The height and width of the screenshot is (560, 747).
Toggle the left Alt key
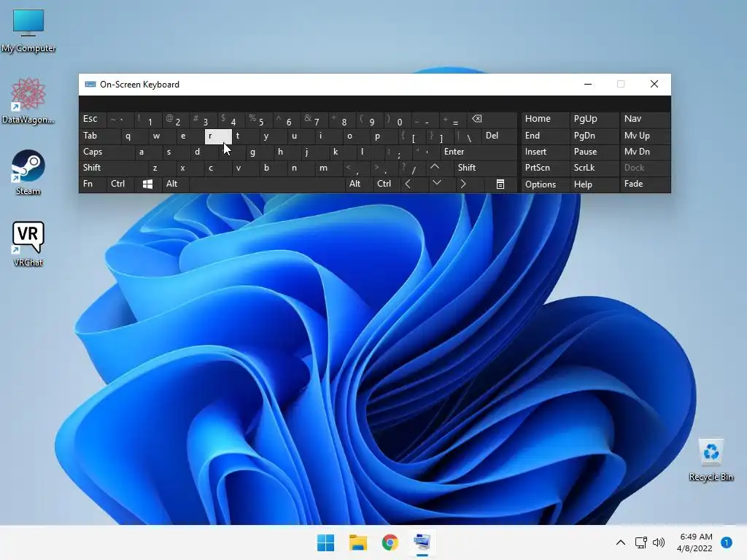(175, 184)
